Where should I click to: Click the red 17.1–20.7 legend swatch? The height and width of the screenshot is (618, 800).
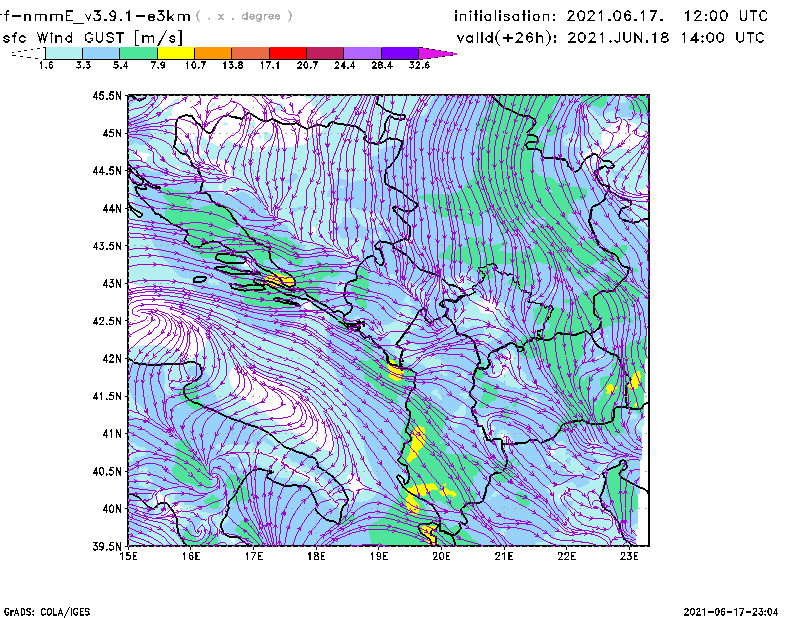(x=288, y=53)
